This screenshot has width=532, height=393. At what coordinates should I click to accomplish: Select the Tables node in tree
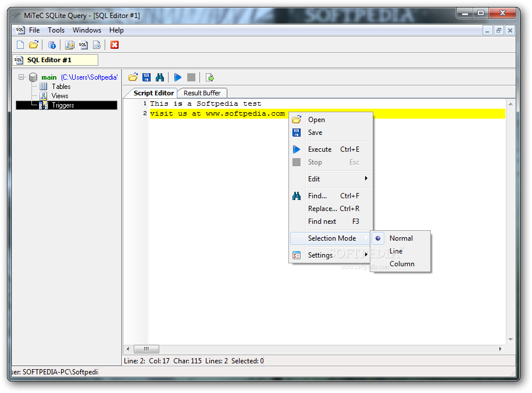pyautogui.click(x=61, y=87)
